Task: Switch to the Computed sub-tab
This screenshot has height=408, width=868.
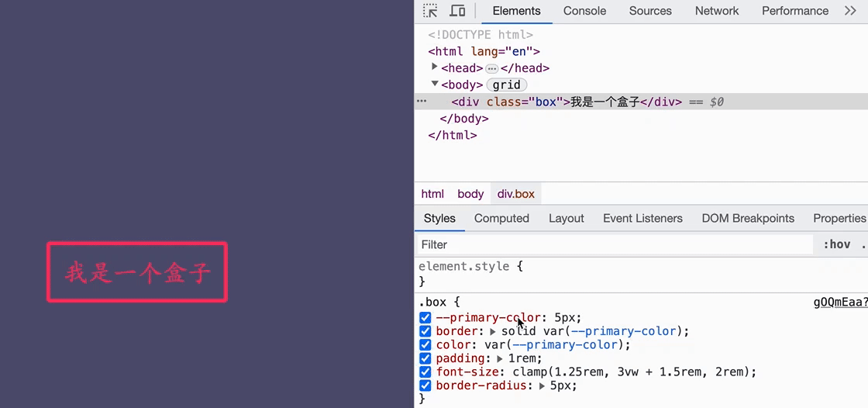Action: point(501,219)
